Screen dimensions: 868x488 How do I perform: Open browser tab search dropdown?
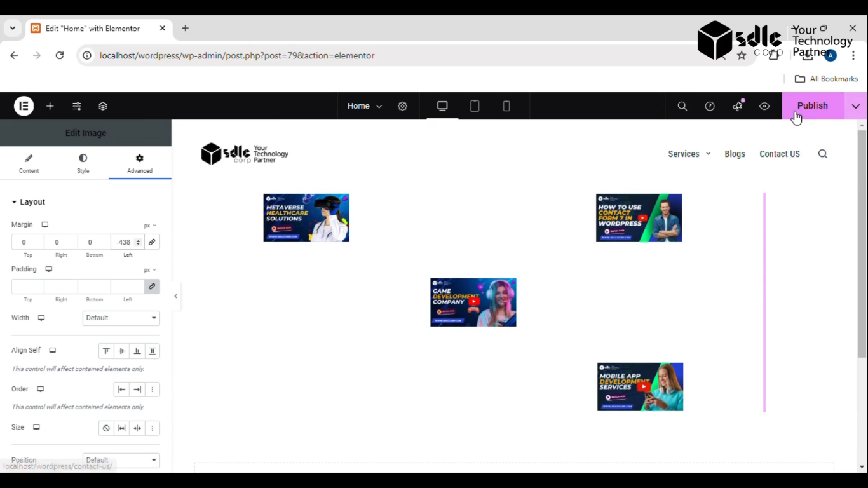click(12, 28)
